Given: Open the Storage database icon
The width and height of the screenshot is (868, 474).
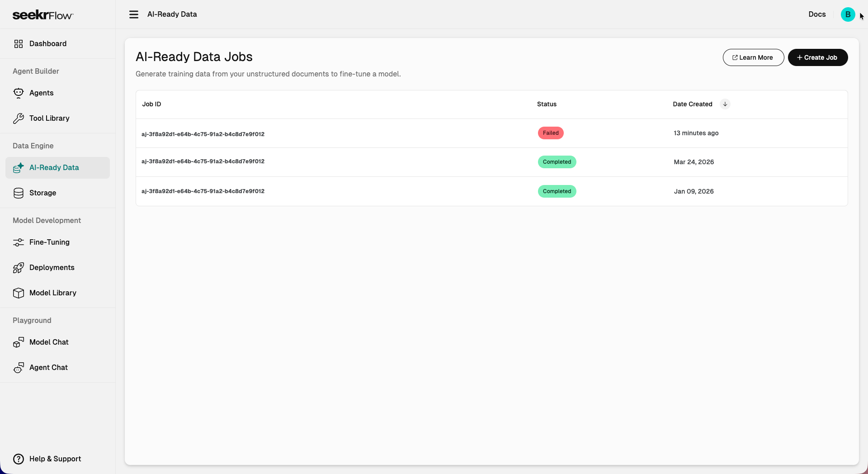Looking at the screenshot, I should tap(18, 193).
